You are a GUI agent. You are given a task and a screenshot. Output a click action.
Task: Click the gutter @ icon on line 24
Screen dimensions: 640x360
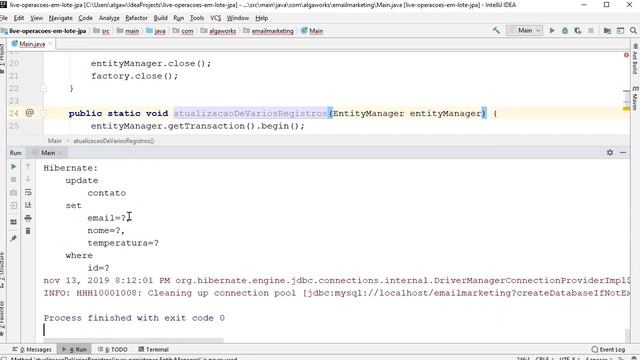(x=29, y=113)
